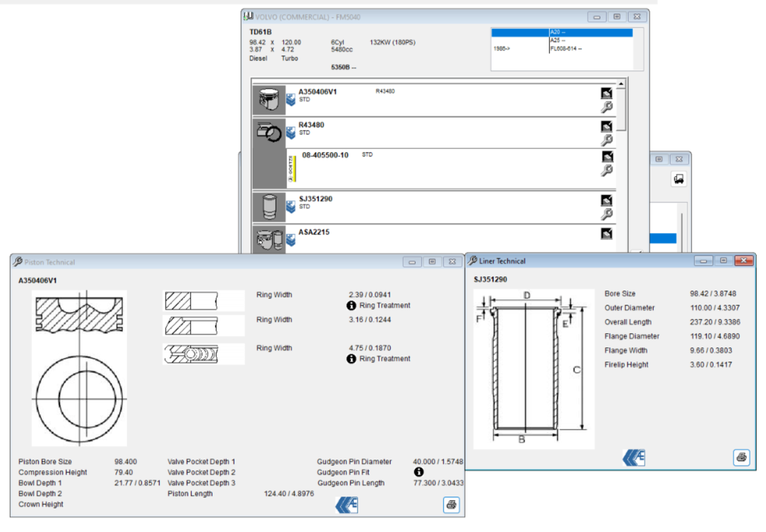This screenshot has height=532, width=766.
Task: Click the second Ring Width value 3.16 / 0.1244
Action: [x=369, y=320]
